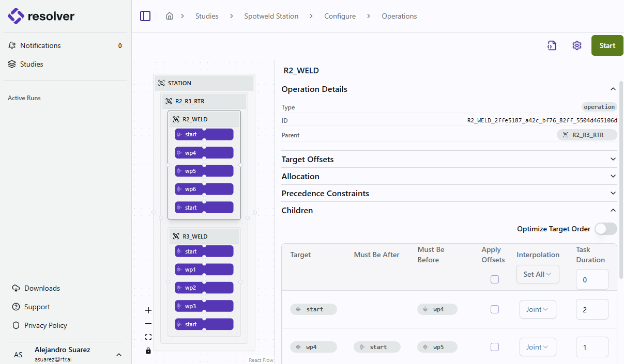
Task: Select wp3 target node in R3_WELD
Action: (204, 306)
